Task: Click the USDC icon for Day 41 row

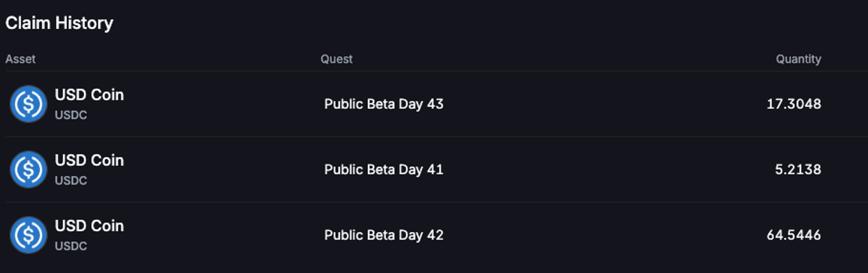Action: [28, 169]
